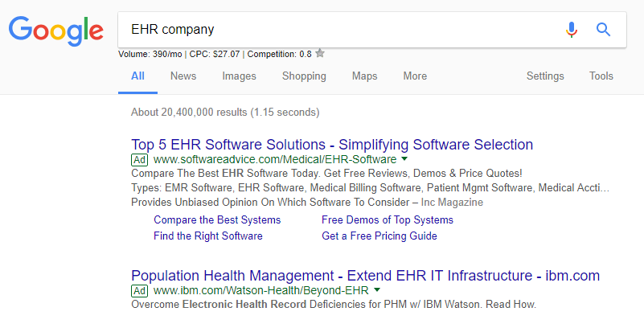Screen dimensions: 644x328
Task: Click 'Types: EMR Software' ad description line
Action: tap(371, 188)
